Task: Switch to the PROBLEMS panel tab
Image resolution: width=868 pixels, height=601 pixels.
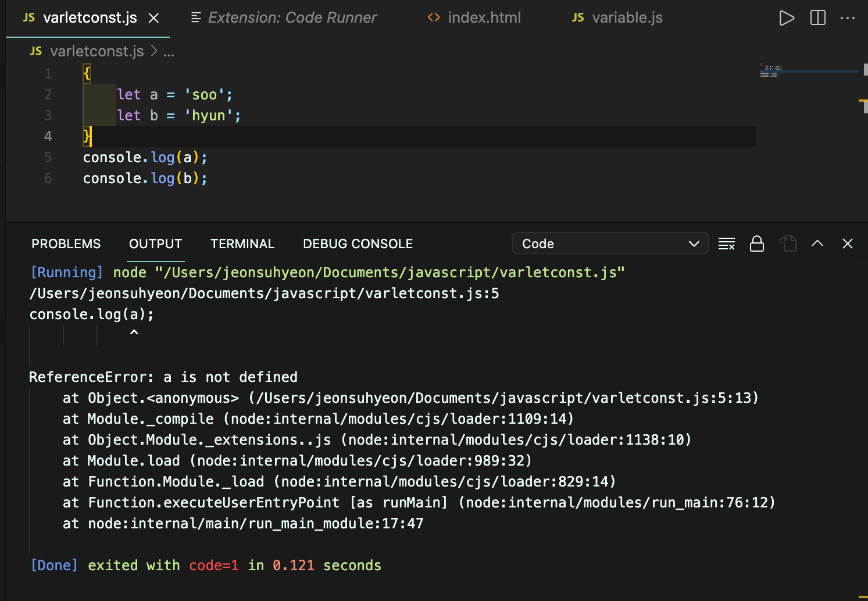Action: point(66,244)
